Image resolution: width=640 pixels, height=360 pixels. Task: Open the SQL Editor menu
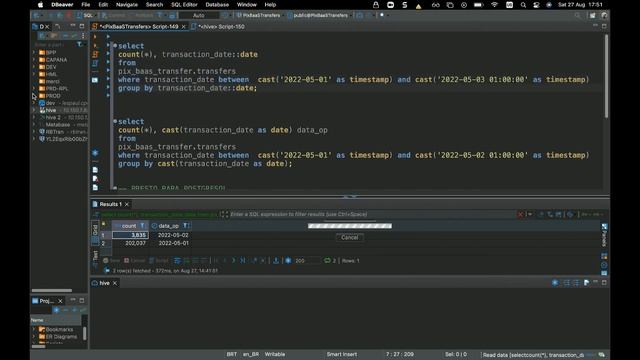click(x=184, y=5)
